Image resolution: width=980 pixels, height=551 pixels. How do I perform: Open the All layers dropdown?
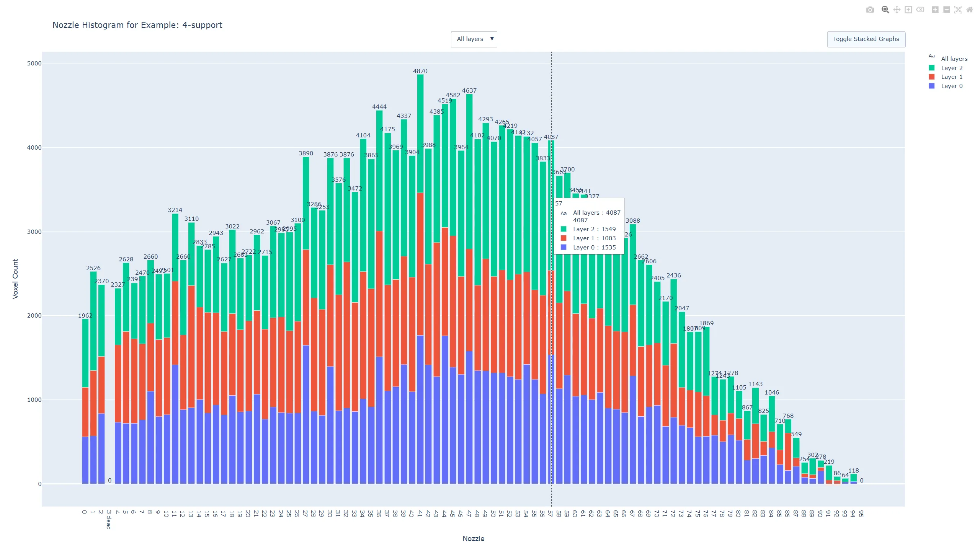(474, 39)
